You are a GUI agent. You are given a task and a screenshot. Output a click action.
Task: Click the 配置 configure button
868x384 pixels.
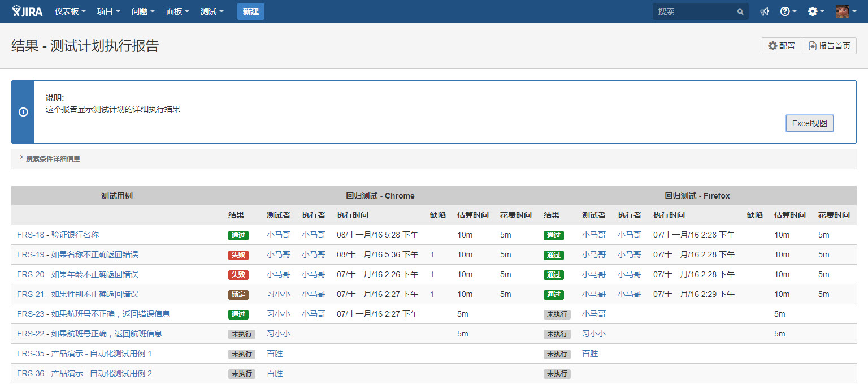pyautogui.click(x=782, y=46)
